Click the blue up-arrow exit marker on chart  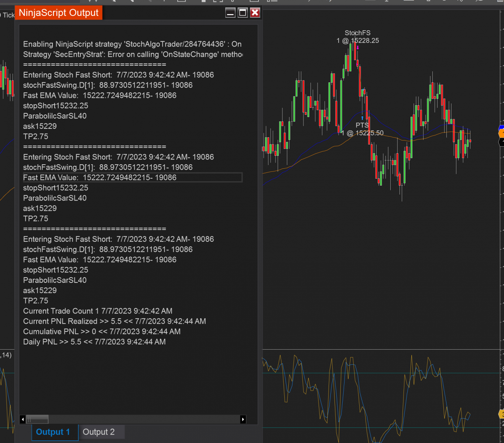coord(362,118)
